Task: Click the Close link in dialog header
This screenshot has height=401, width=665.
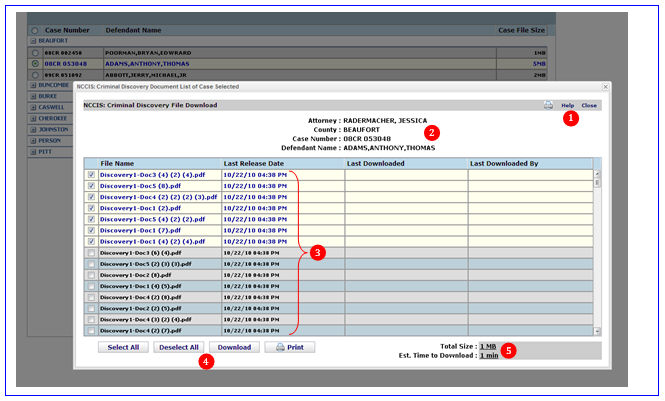Action: click(589, 106)
